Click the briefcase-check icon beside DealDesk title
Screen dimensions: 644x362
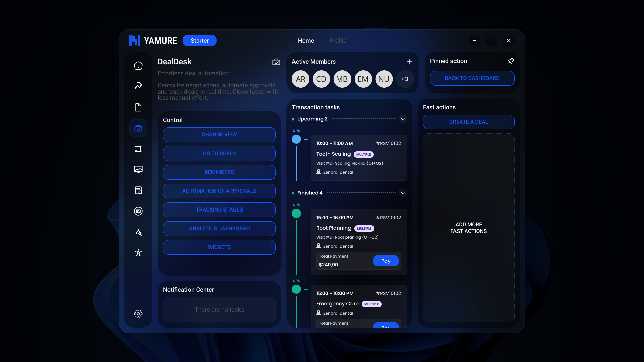276,62
